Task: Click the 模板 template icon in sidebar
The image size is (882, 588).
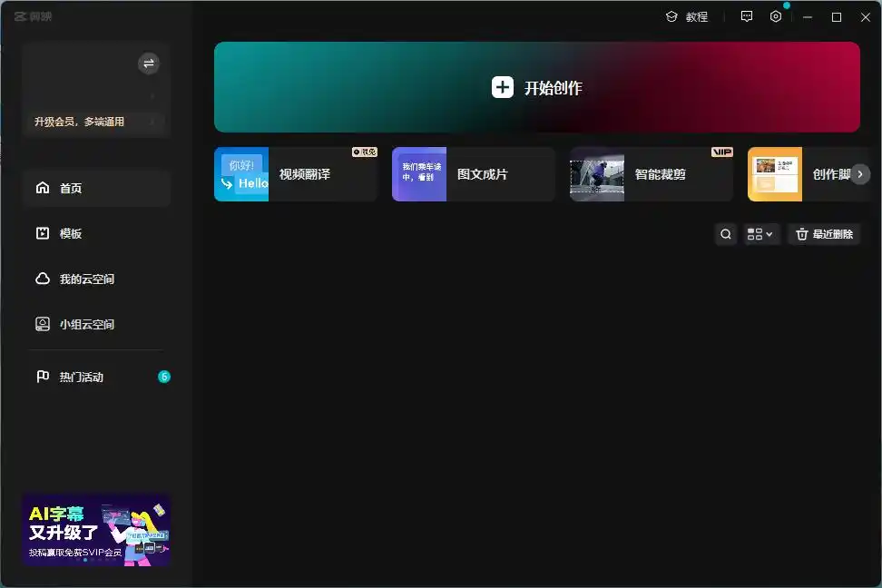Action: tap(43, 233)
